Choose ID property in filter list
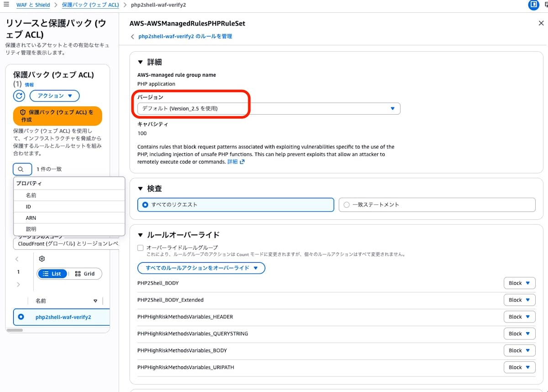The height and width of the screenshot is (392, 548). point(69,207)
